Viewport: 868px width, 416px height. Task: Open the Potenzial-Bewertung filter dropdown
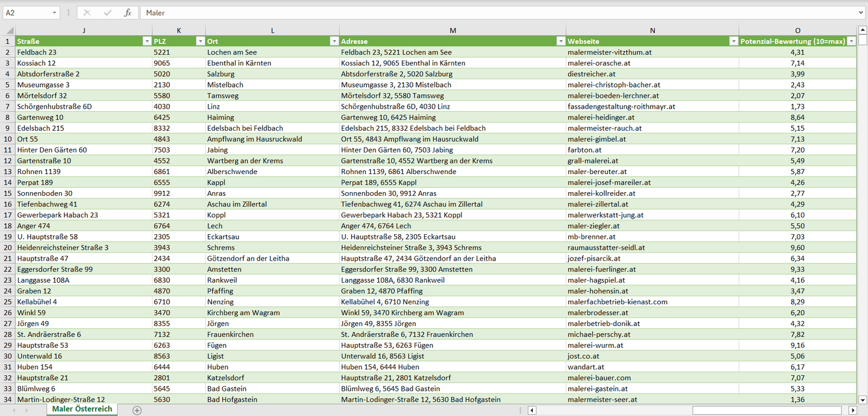pyautogui.click(x=851, y=41)
